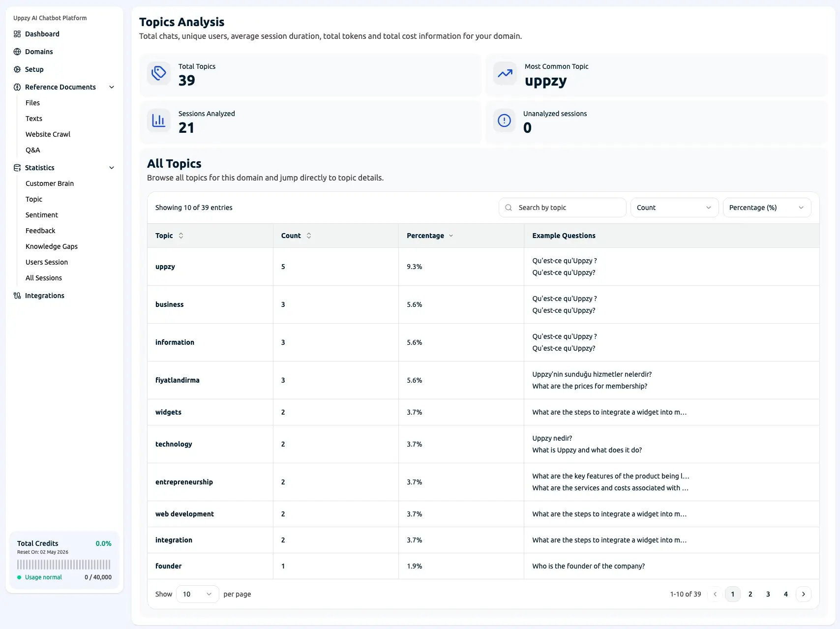Go to page 2 of topics
The image size is (840, 629).
pyautogui.click(x=750, y=594)
